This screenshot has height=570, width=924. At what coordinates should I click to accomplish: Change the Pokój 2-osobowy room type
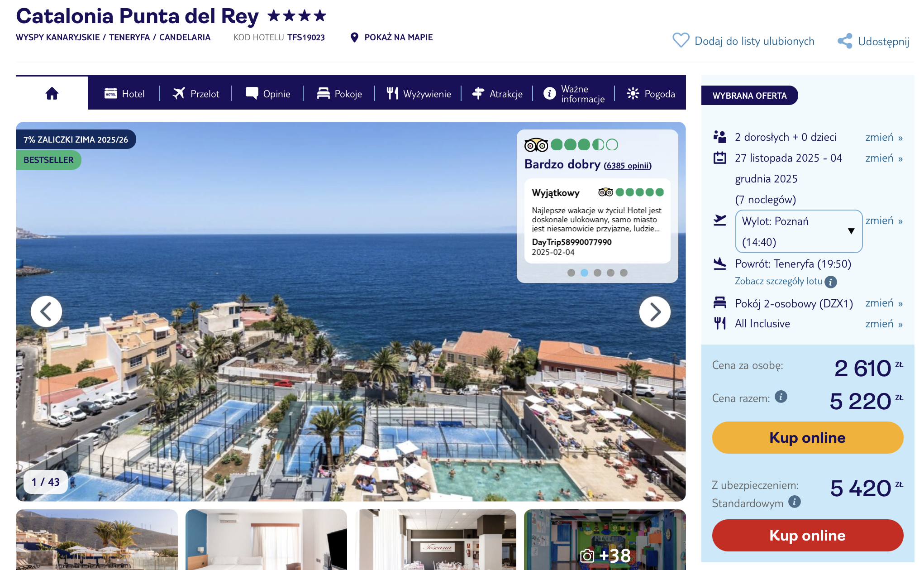pos(883,303)
